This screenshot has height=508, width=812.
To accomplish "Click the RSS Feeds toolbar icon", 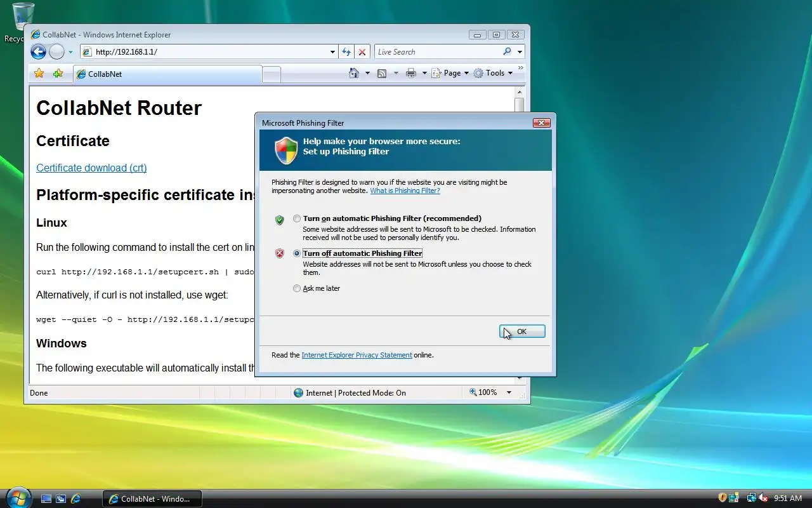I will tap(382, 73).
